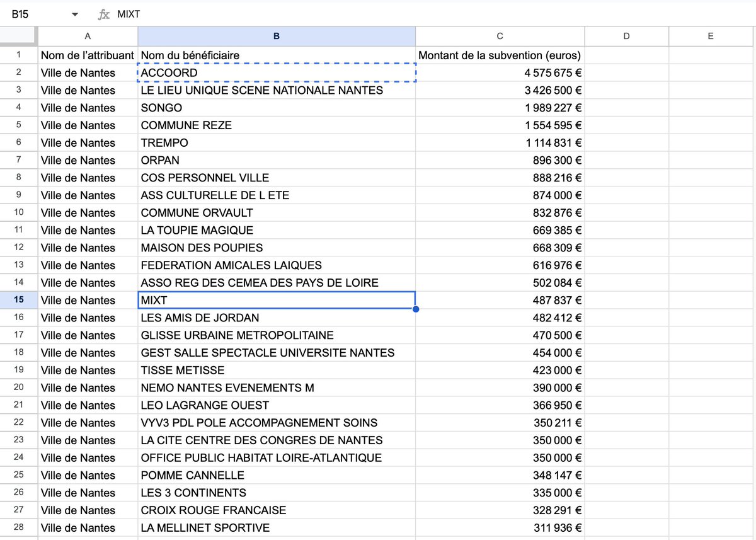Click cell 'NEMO NANTES EVENEMENTS M'
The width and height of the screenshot is (756, 540).
pos(277,388)
